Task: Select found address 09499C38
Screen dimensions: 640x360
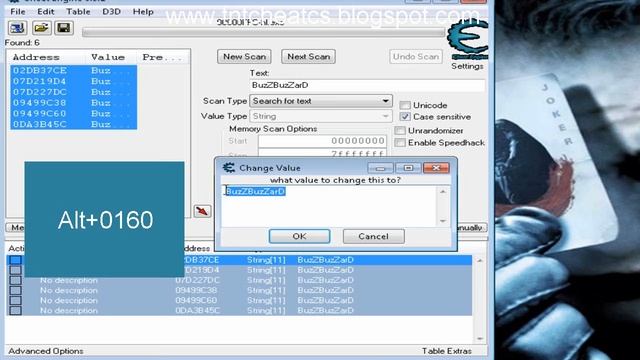Action: (x=40, y=103)
